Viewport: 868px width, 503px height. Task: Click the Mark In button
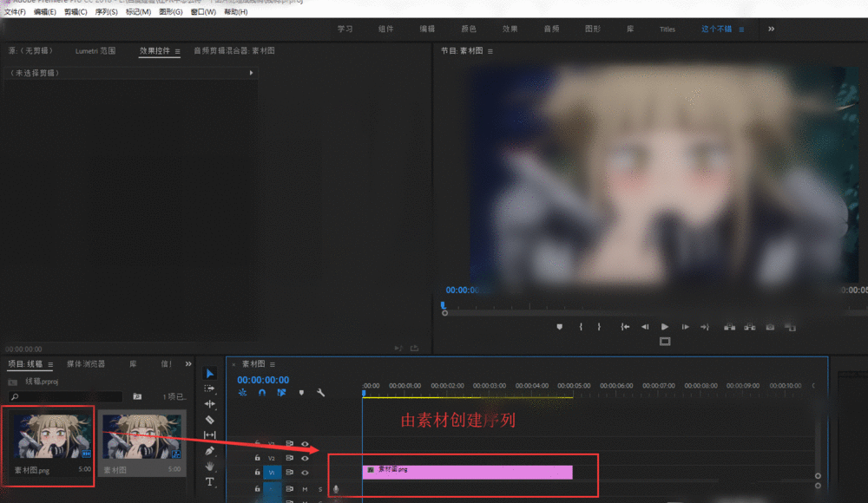(x=581, y=326)
